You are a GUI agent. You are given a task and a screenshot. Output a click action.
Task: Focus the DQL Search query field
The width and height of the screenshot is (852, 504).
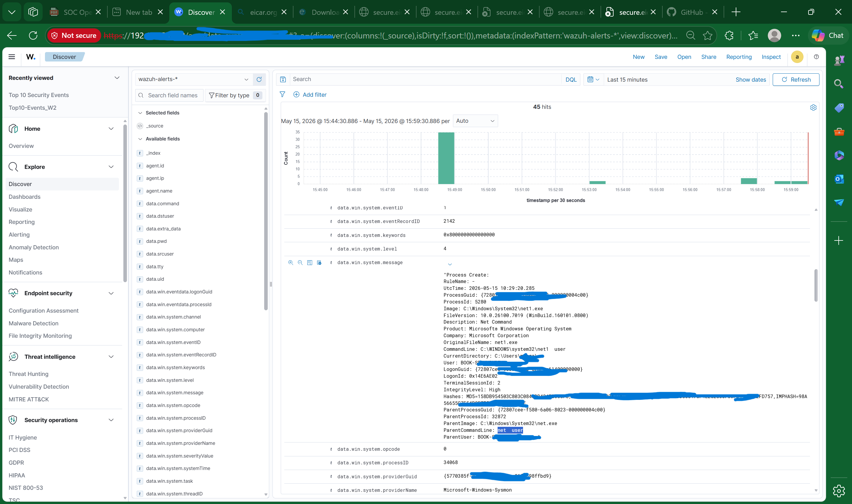click(x=425, y=80)
